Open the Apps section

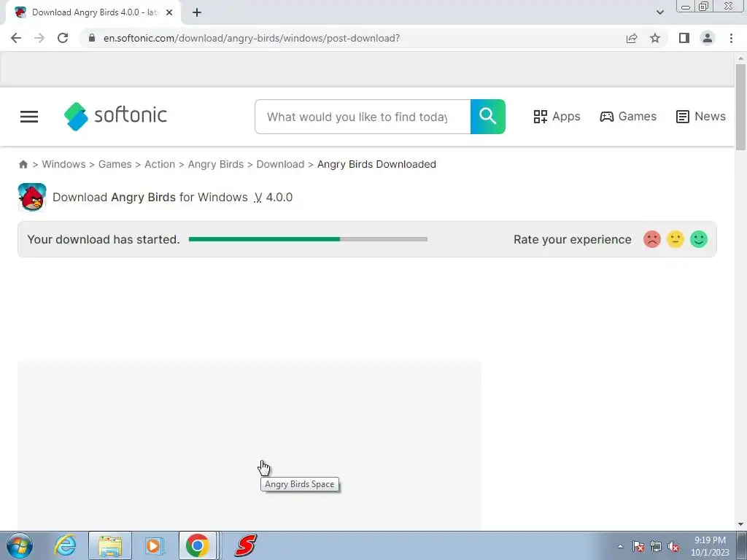[x=557, y=116]
